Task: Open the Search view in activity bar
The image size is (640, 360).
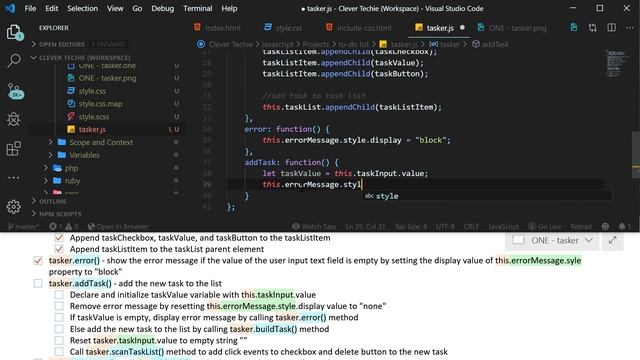Action: (x=14, y=61)
